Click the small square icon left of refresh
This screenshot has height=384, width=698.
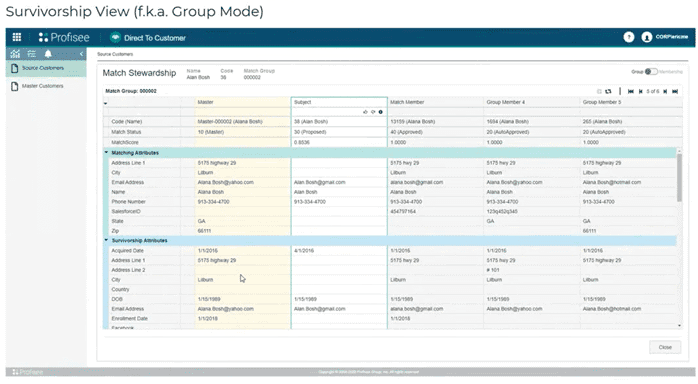click(x=599, y=91)
